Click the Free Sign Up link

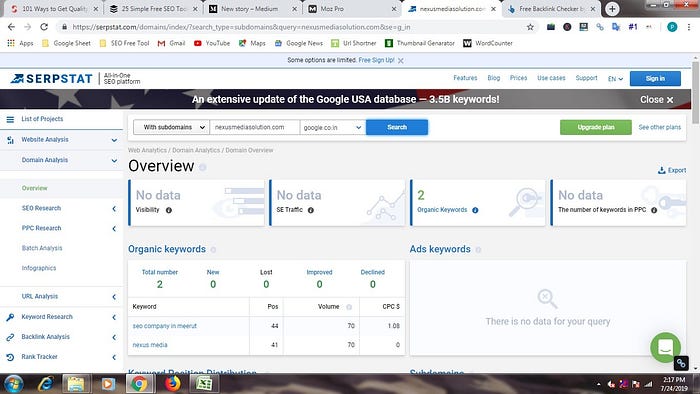pyautogui.click(x=376, y=60)
